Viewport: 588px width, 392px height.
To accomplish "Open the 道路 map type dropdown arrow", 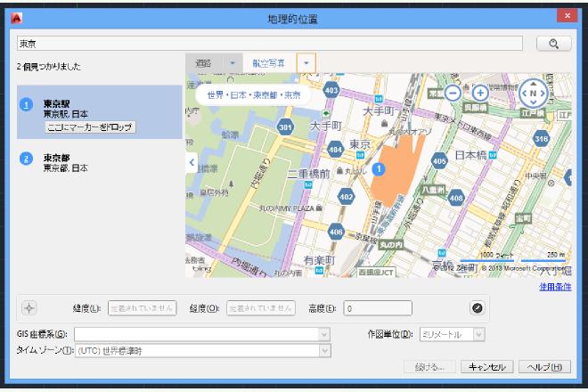I will 233,63.
